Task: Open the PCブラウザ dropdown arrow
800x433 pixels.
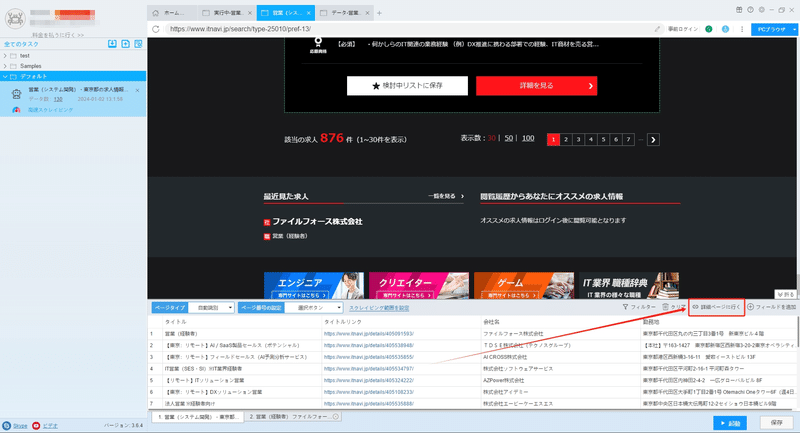Action: coord(794,30)
